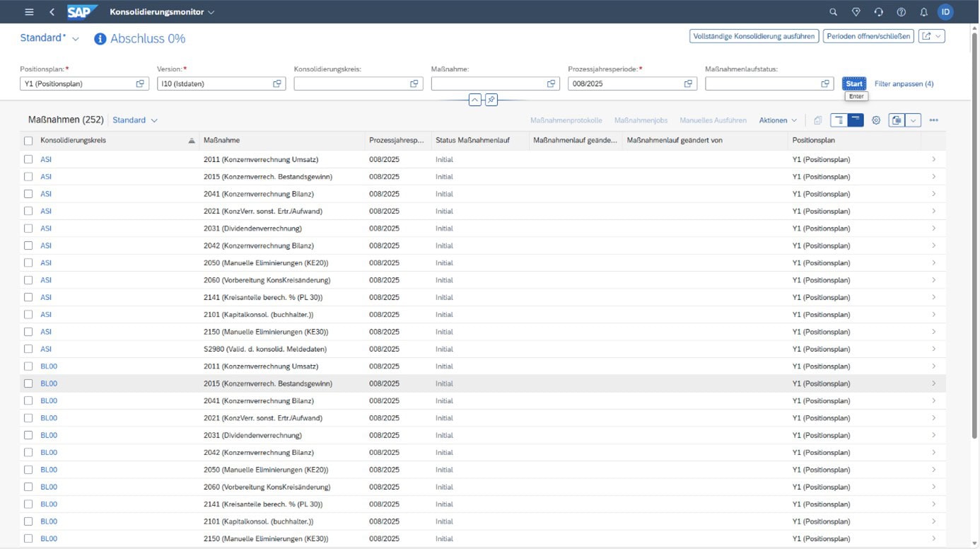
Task: Open the search magnifier in header
Action: [833, 12]
